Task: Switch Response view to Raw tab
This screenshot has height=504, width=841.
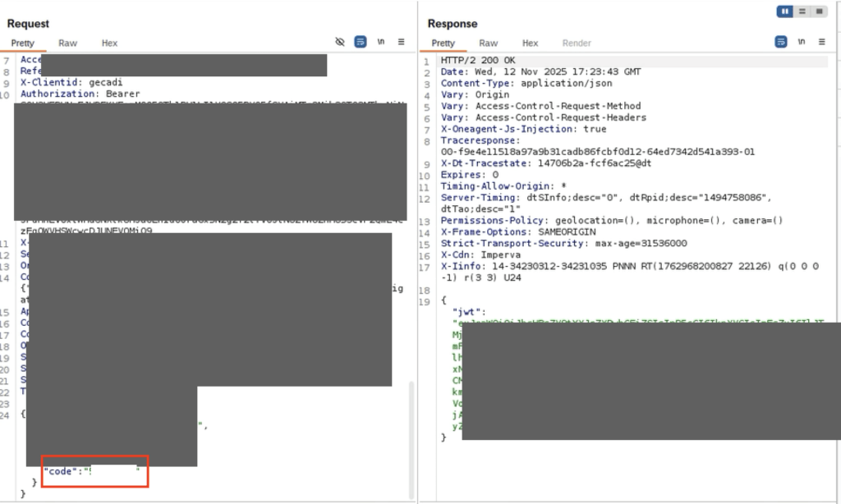Action: 489,43
